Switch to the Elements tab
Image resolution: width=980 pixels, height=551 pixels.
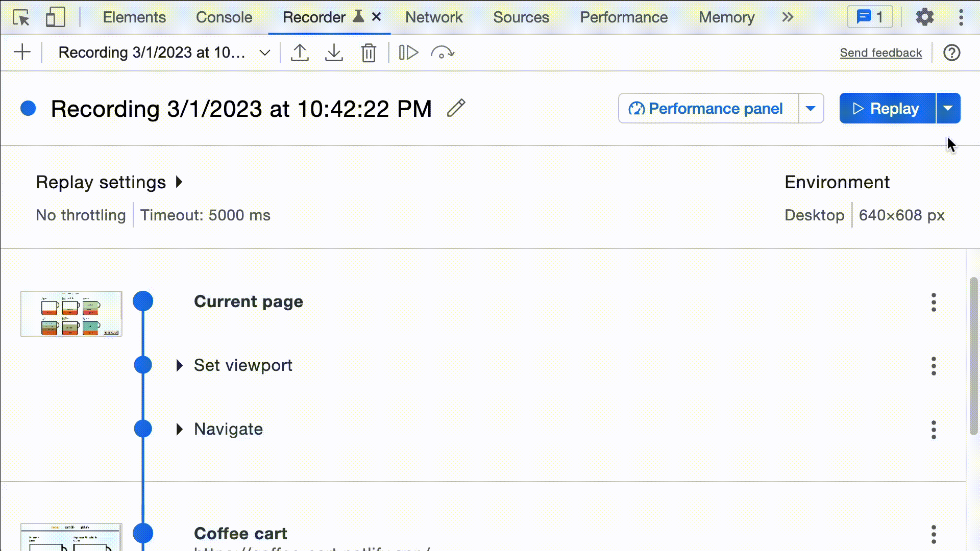134,17
